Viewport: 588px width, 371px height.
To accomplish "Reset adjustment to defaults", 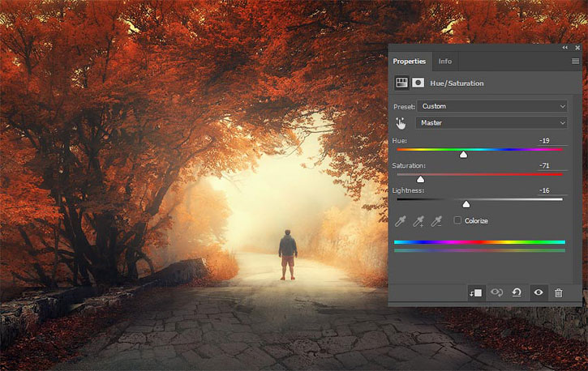I will tap(517, 292).
